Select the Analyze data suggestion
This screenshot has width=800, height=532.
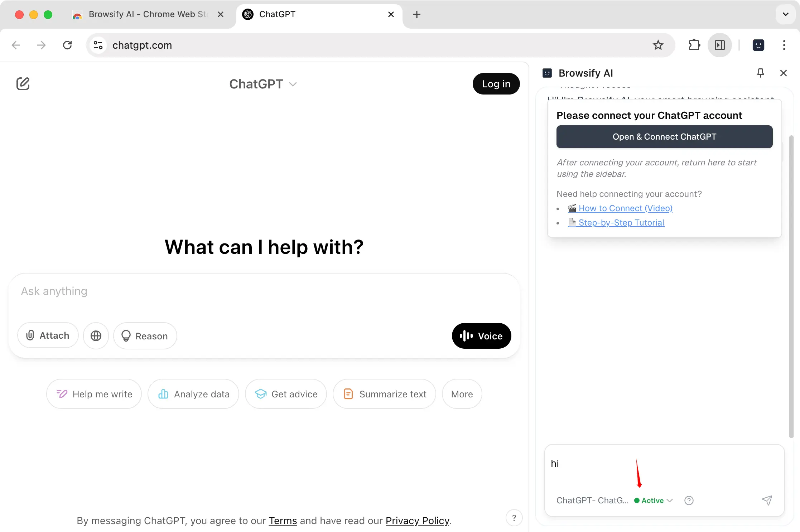(x=193, y=394)
